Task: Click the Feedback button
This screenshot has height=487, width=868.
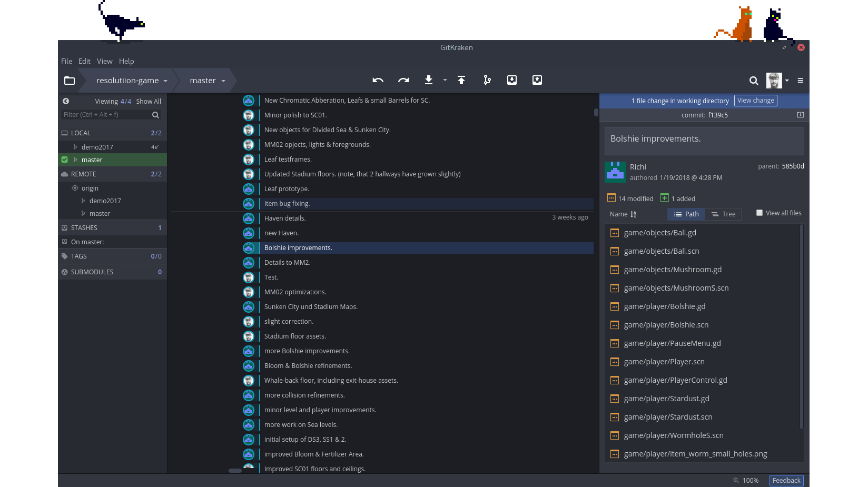Action: [x=786, y=481]
